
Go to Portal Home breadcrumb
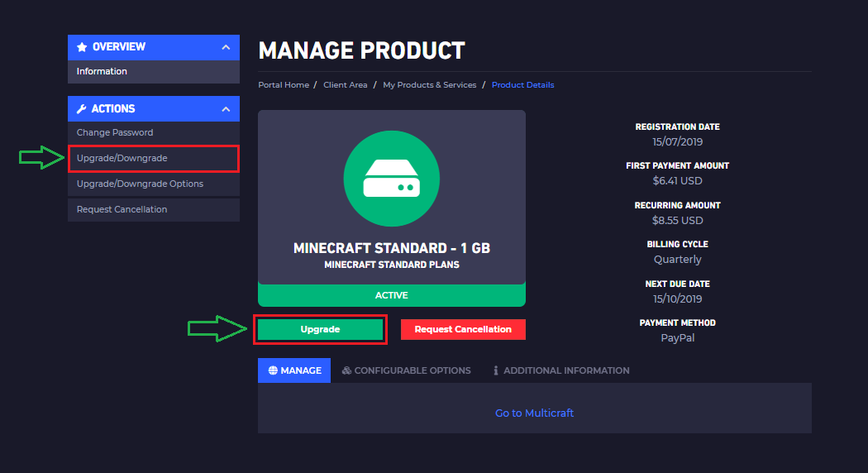click(x=284, y=85)
